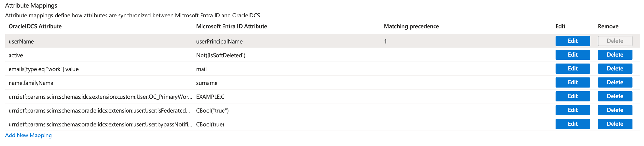Click the disabled Delete button for userName

coord(615,41)
